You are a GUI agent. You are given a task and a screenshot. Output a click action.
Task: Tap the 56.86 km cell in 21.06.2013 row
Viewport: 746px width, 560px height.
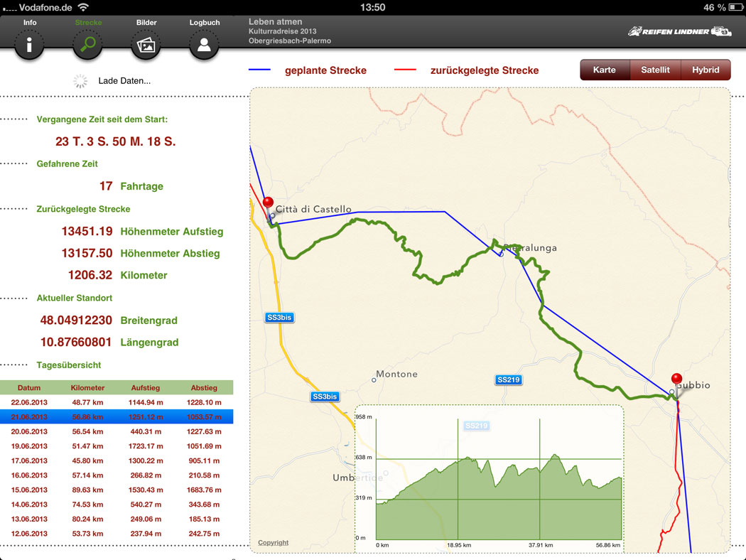click(87, 416)
